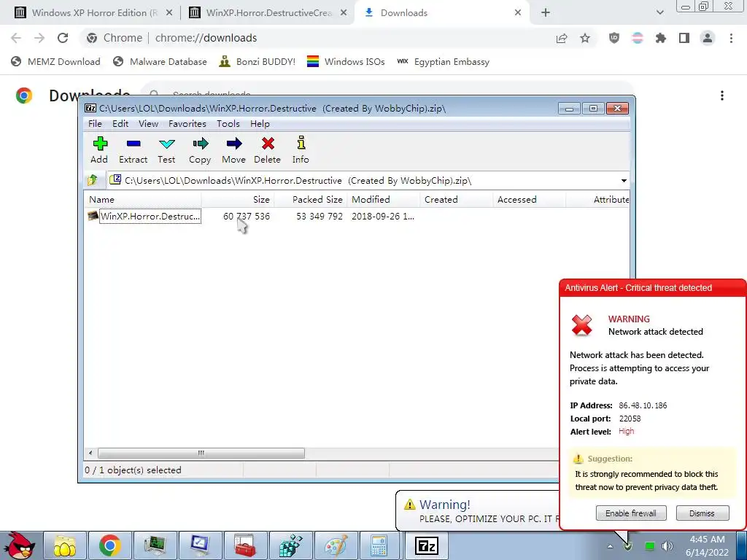The image size is (747, 560).
Task: Sort by the Accessed column header
Action: point(530,200)
